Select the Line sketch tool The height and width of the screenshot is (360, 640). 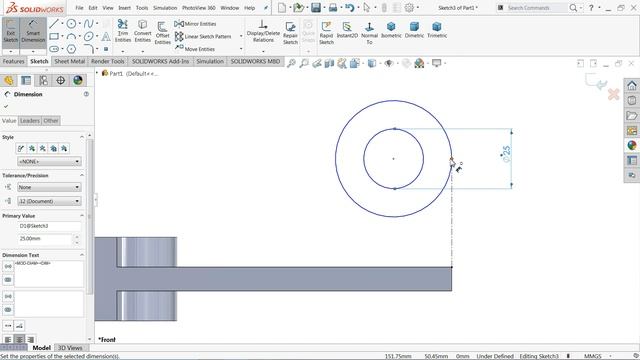pyautogui.click(x=54, y=24)
